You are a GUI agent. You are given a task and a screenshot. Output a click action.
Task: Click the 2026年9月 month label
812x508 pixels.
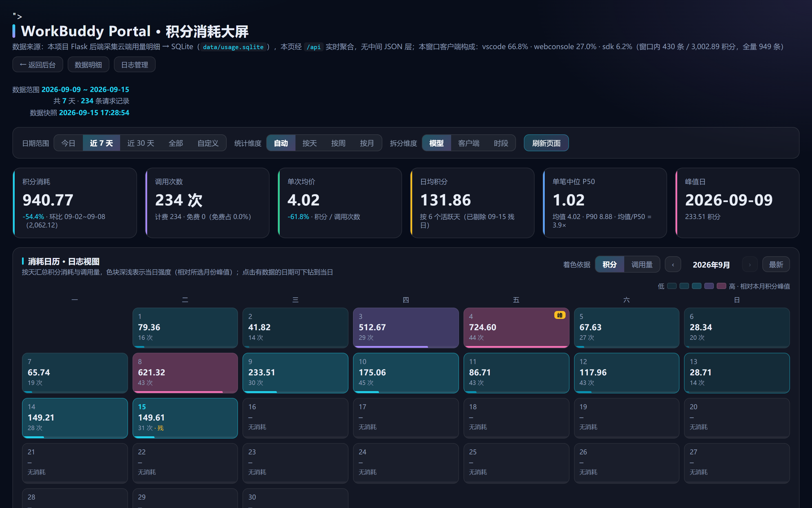click(711, 265)
